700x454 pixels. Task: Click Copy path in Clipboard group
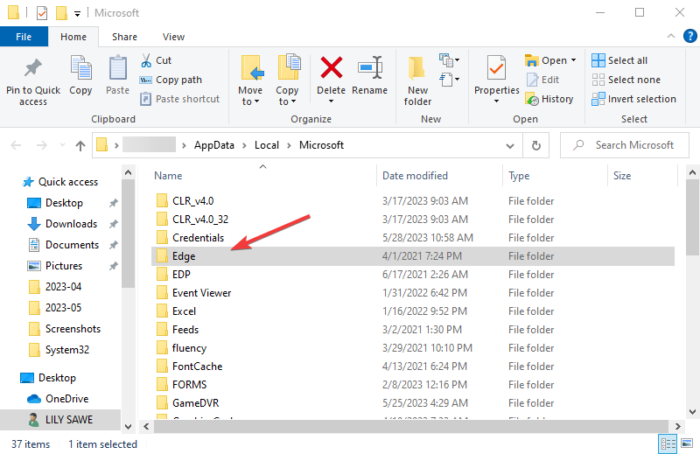point(171,80)
